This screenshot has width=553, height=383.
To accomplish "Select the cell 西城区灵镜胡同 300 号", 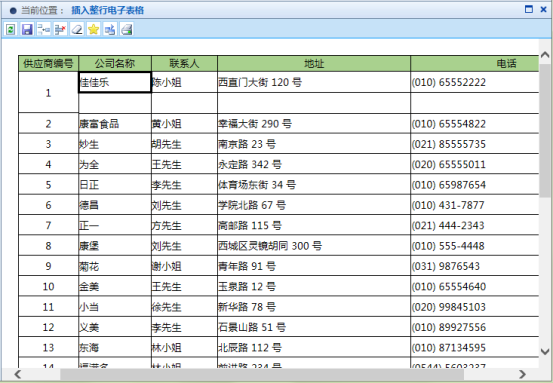I will 314,245.
